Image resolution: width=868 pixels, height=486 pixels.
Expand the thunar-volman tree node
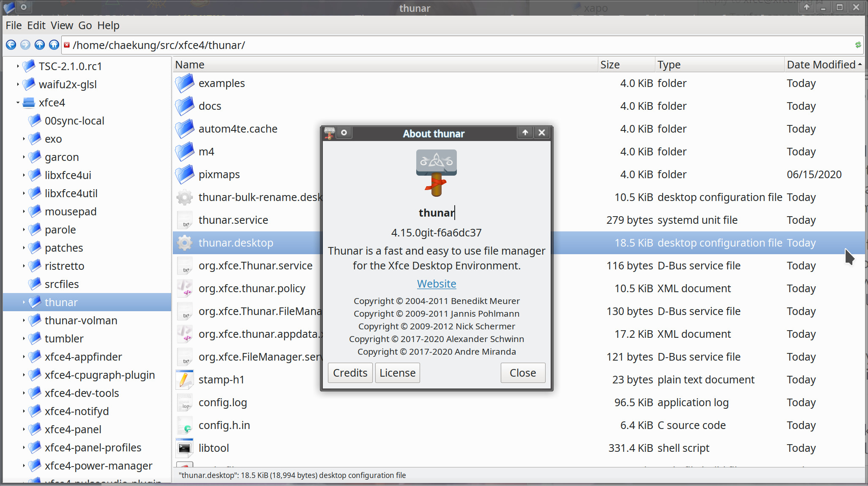(x=24, y=320)
